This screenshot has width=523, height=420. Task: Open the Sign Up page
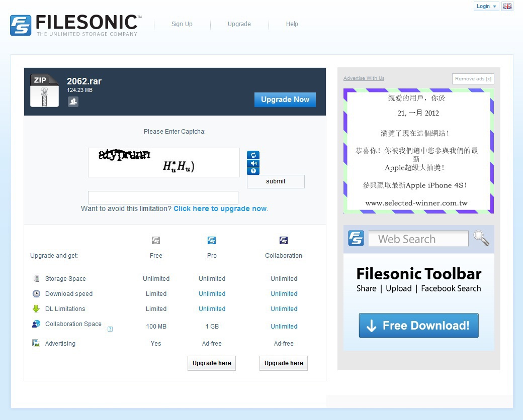coord(182,24)
